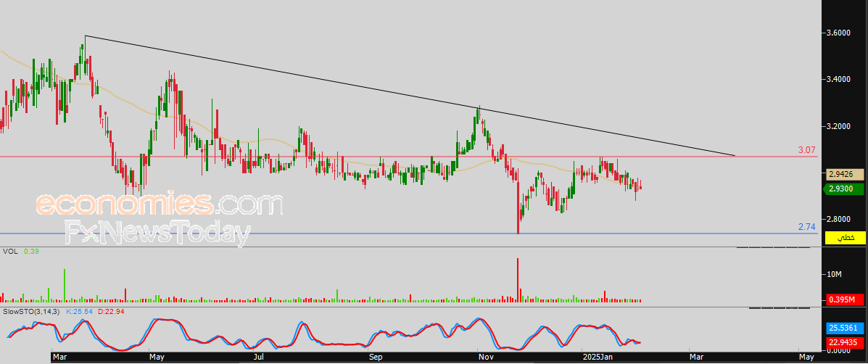Click the 3.6000 price axis label

click(840, 33)
